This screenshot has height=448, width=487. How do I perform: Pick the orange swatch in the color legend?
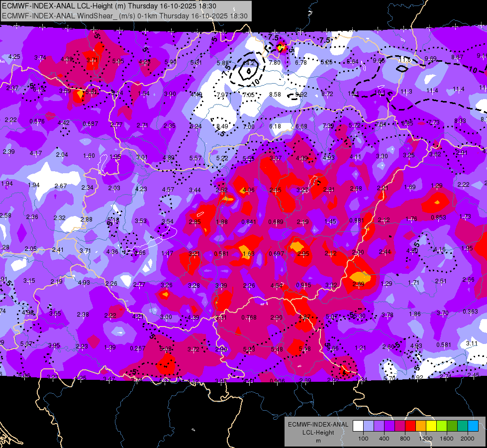click(421, 426)
